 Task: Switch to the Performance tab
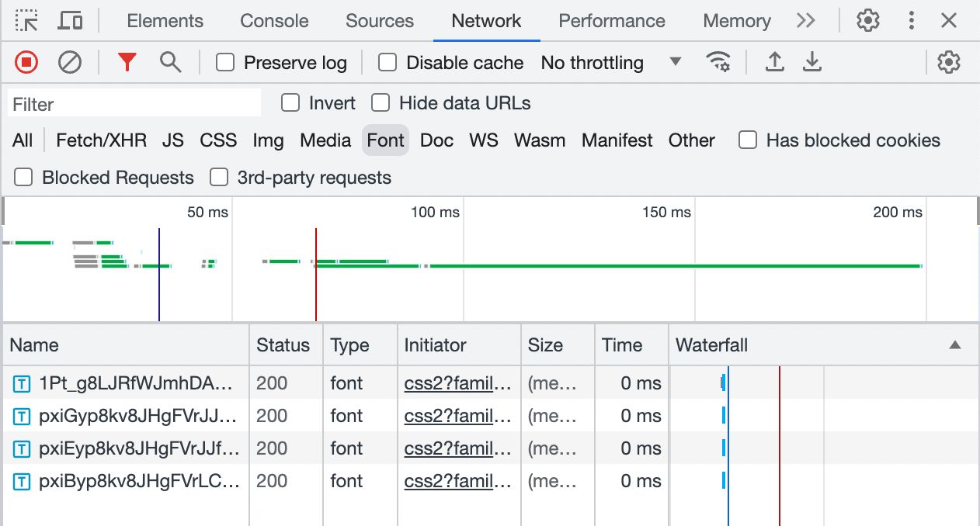612,21
